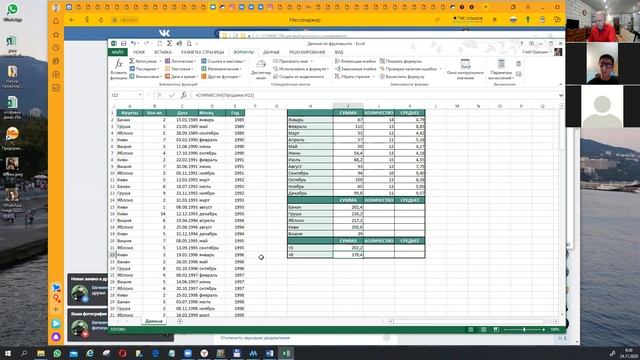Select the Data sheet tab
The image size is (640, 360).
point(154,321)
